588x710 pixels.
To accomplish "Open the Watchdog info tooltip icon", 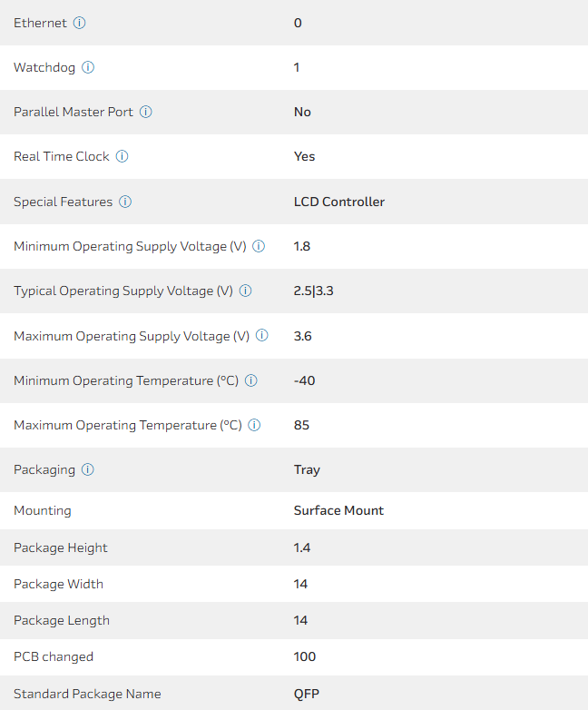I will pyautogui.click(x=88, y=67).
